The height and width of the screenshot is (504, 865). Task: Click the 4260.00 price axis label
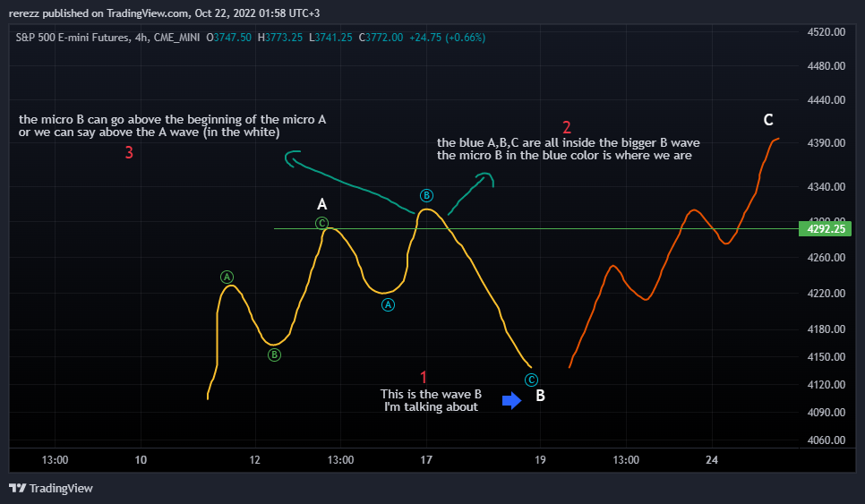[826, 258]
